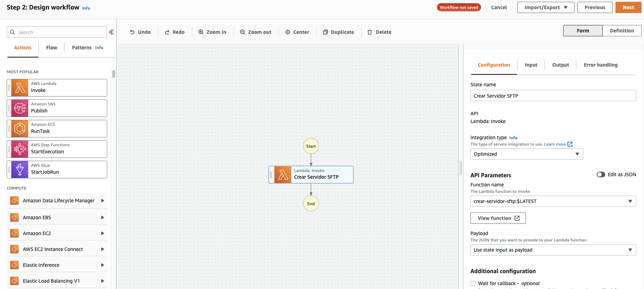
Task: Open the Integration type dropdown
Action: [527, 154]
